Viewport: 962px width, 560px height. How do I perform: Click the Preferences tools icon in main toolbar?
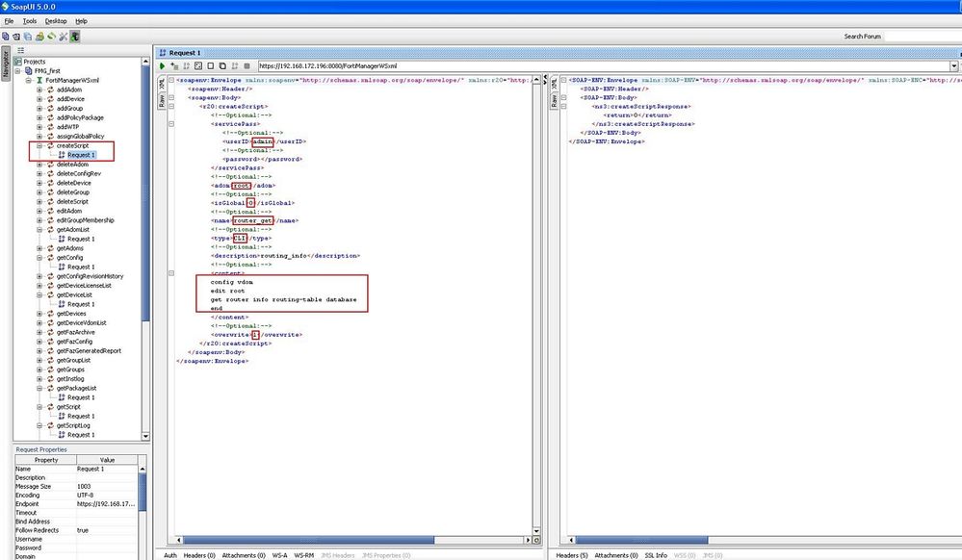[63, 37]
